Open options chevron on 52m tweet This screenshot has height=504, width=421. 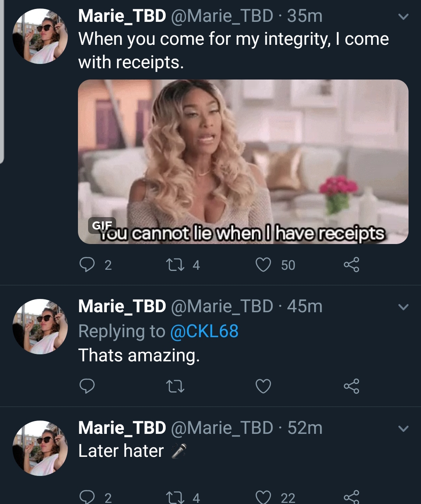tap(403, 429)
